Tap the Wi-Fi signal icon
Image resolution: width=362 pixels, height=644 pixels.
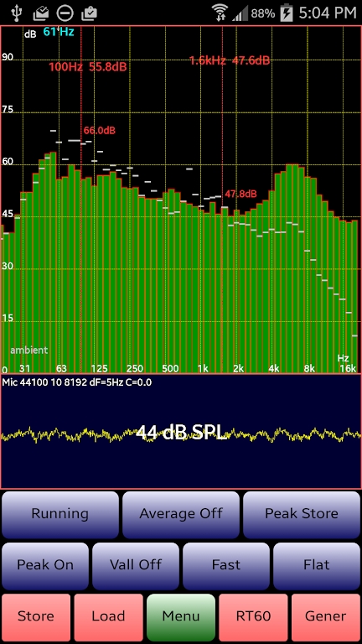pyautogui.click(x=220, y=13)
